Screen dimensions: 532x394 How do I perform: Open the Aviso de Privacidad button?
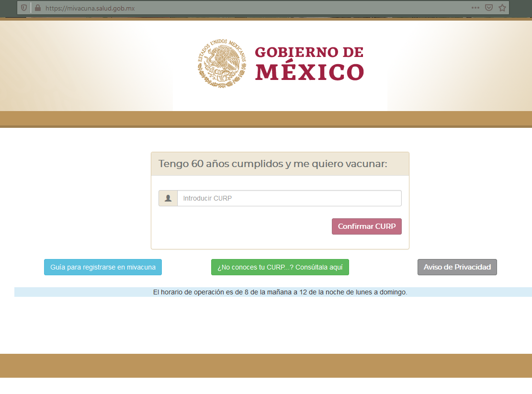pos(457,267)
